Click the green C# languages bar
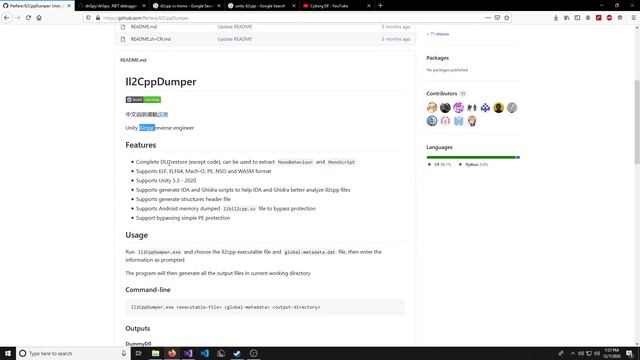This screenshot has width=640, height=360. [471, 157]
